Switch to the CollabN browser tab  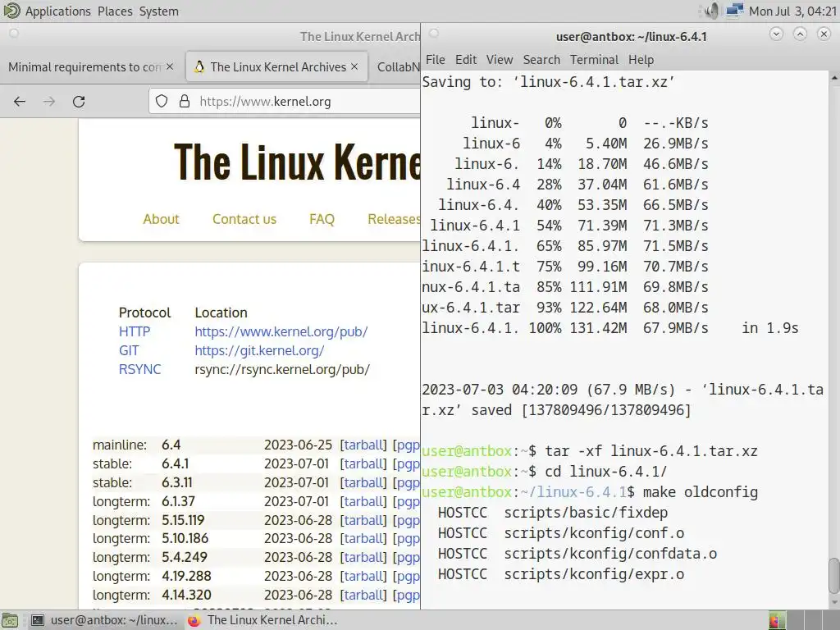coord(398,67)
